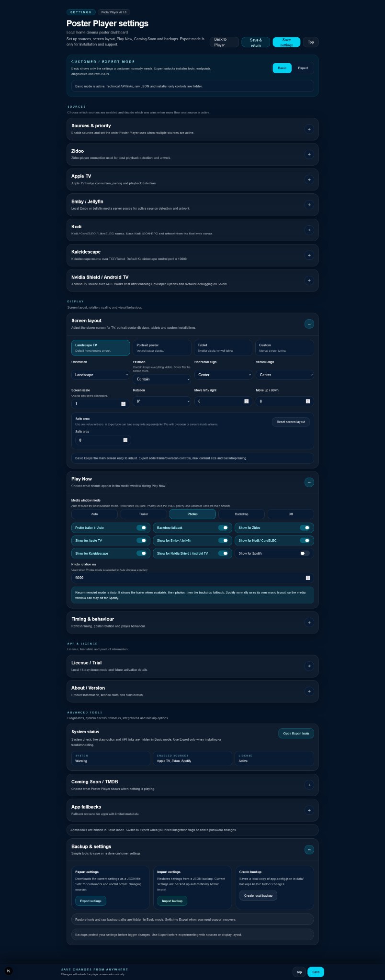Choose the Custom layout preset
This screenshot has width=385, height=980.
(x=285, y=348)
